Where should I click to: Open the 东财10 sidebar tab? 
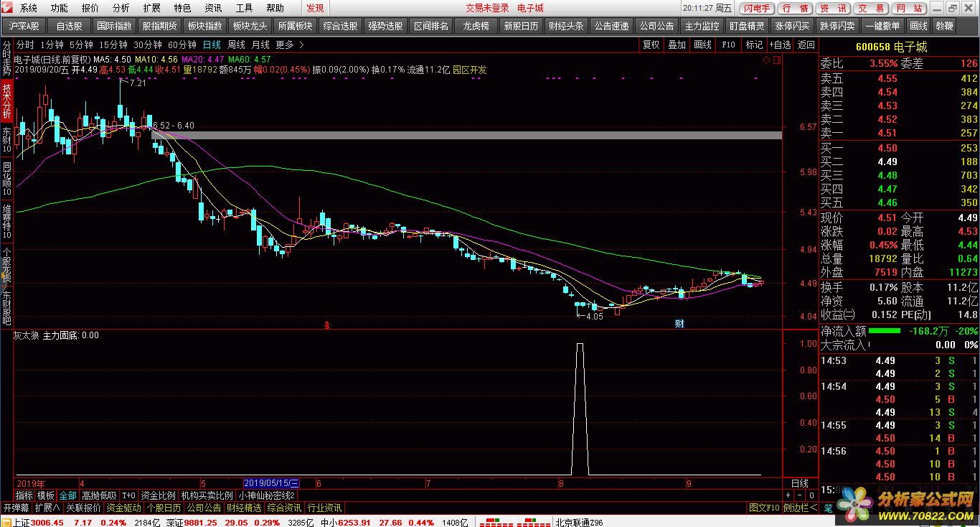click(x=6, y=140)
